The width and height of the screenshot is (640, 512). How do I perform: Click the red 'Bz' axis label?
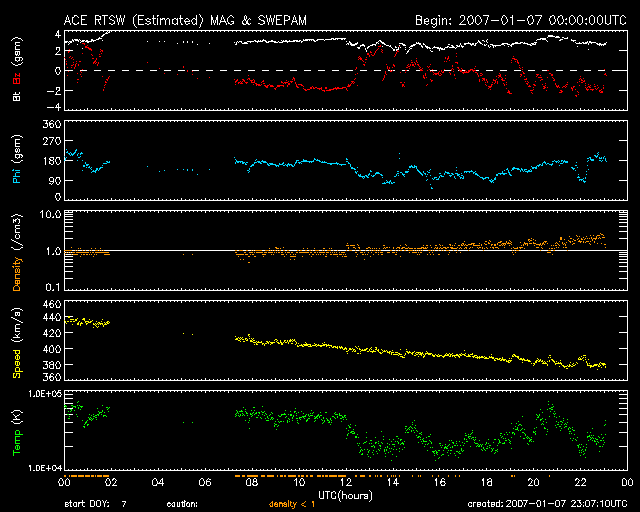coord(17,79)
